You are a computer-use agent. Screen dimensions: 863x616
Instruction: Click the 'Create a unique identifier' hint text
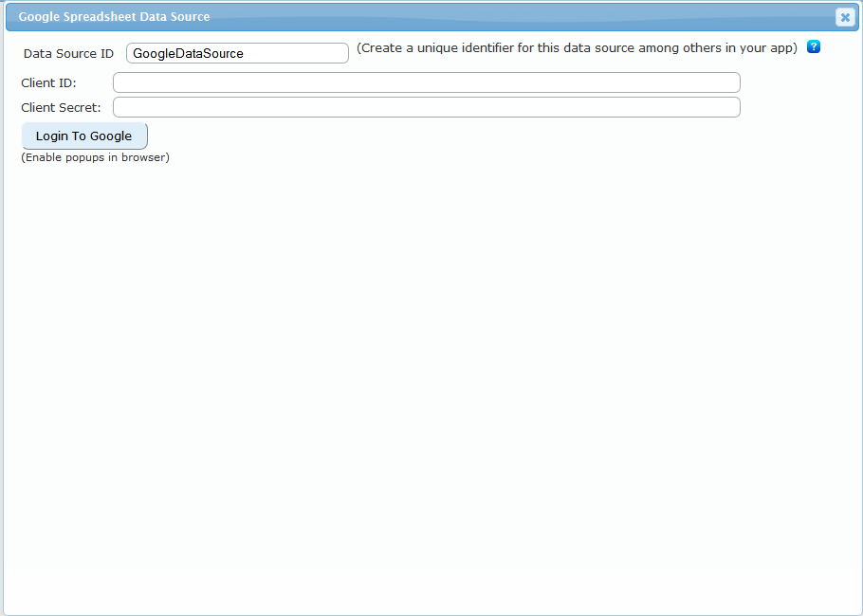coord(577,48)
